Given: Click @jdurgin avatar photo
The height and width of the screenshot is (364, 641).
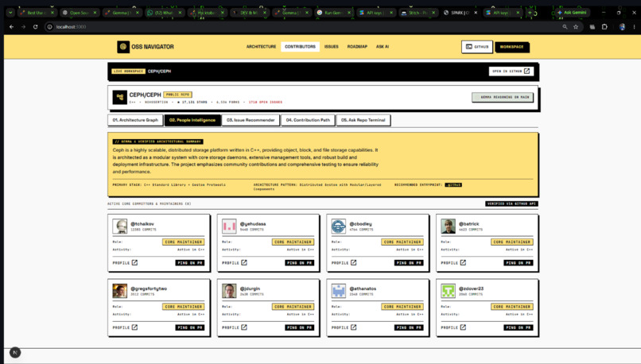Looking at the screenshot, I should pyautogui.click(x=229, y=291).
